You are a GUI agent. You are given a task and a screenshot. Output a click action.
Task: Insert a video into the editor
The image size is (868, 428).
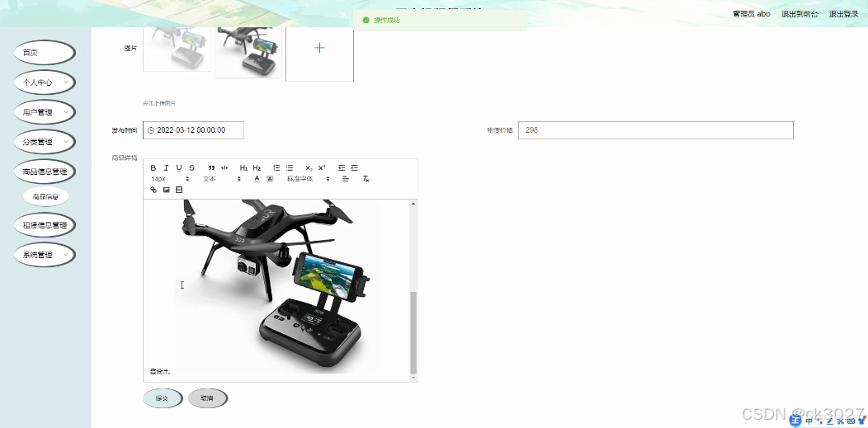pyautogui.click(x=179, y=190)
